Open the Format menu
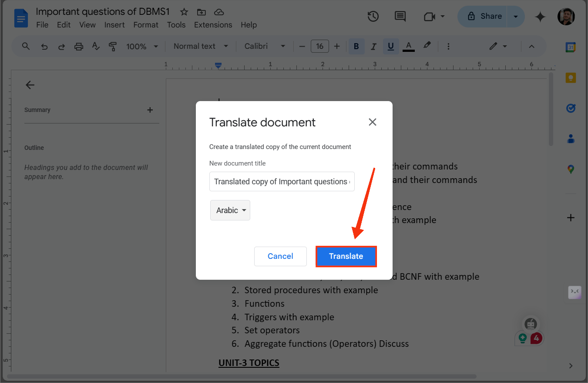The width and height of the screenshot is (588, 383). click(146, 25)
